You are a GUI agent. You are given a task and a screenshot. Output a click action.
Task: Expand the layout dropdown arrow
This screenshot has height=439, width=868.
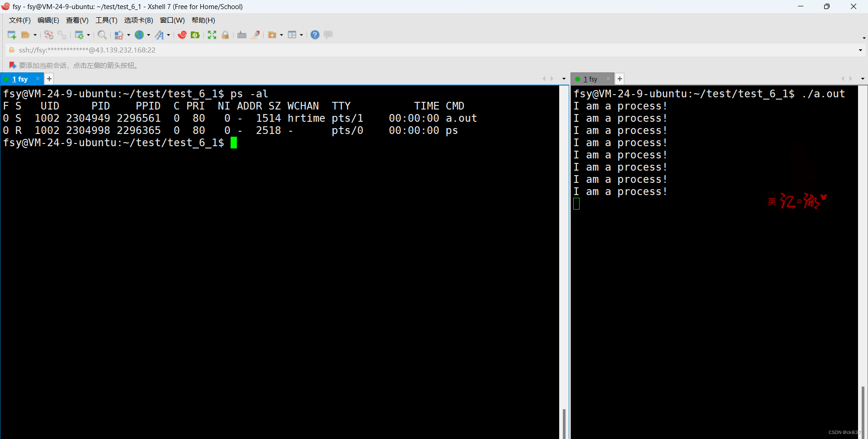click(301, 35)
